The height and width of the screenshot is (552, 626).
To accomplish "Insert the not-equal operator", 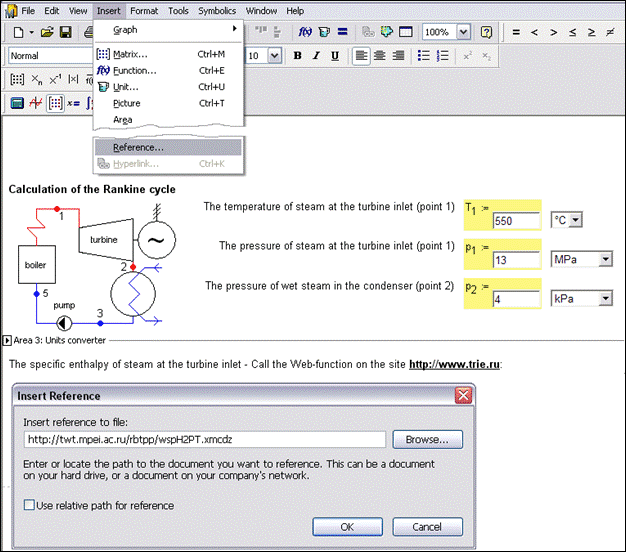I will [610, 32].
